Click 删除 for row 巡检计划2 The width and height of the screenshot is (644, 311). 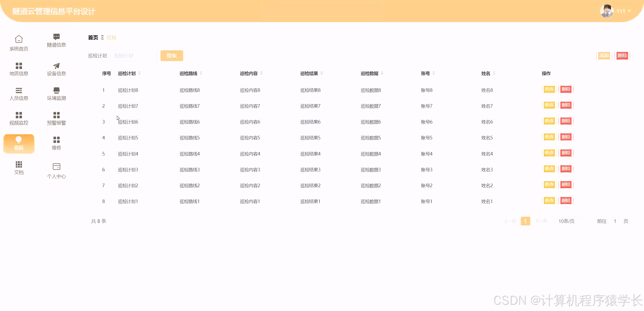tap(566, 184)
